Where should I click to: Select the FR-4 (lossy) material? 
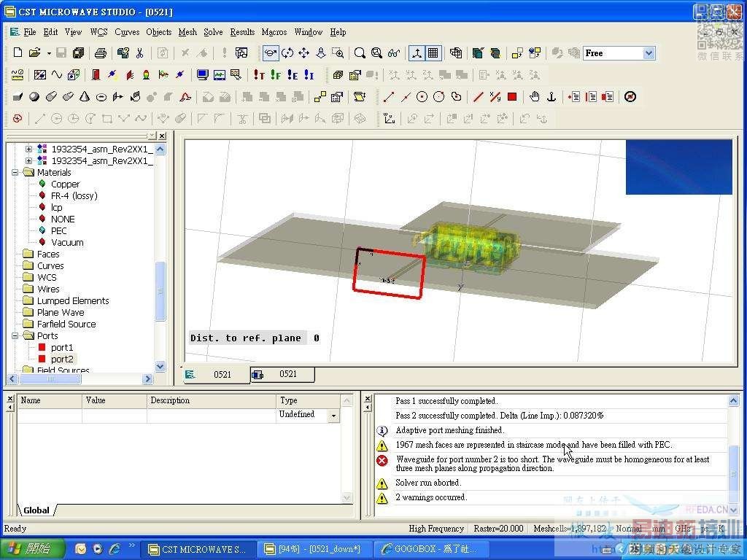pyautogui.click(x=74, y=195)
